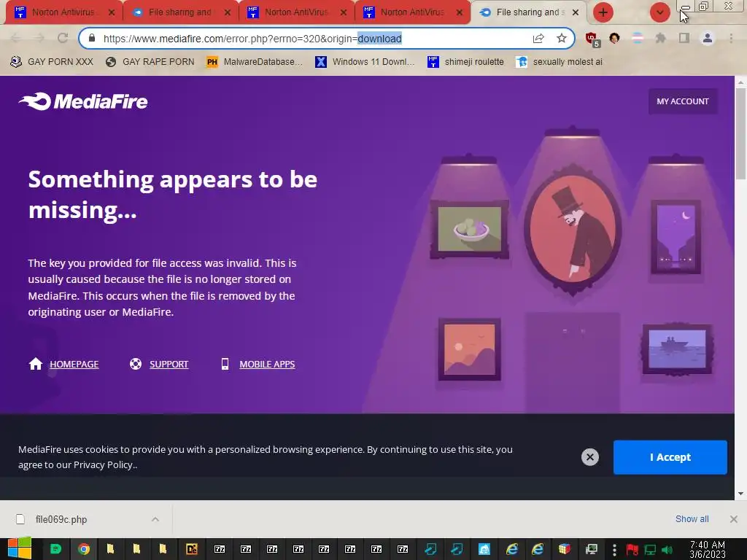
Task: Open Chrome's three-dot menu
Action: point(731,38)
